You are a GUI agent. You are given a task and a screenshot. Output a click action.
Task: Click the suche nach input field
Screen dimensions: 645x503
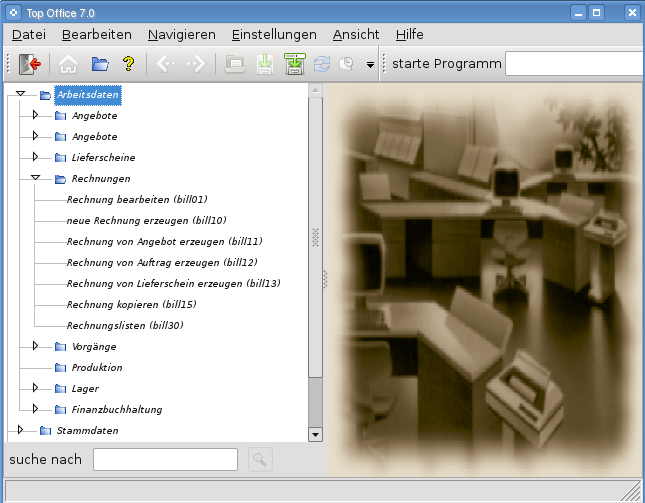[x=165, y=459]
